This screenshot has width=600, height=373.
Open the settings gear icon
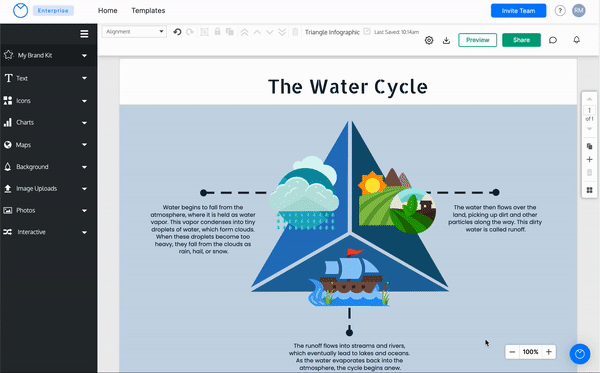[429, 40]
